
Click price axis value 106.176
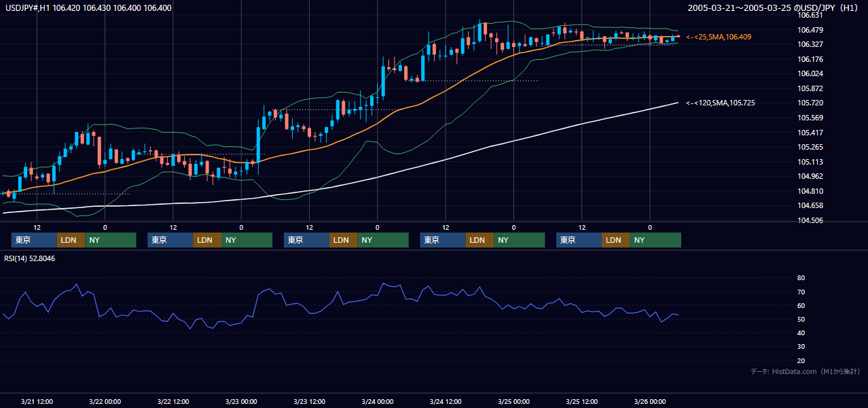click(x=810, y=59)
